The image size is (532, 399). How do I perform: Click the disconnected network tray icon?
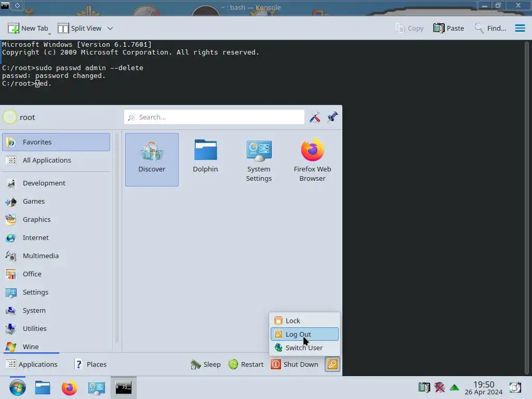tap(440, 387)
